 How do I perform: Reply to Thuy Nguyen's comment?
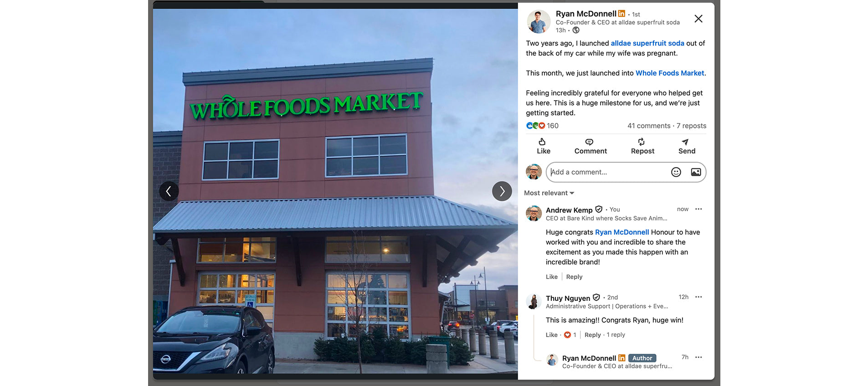(x=592, y=335)
